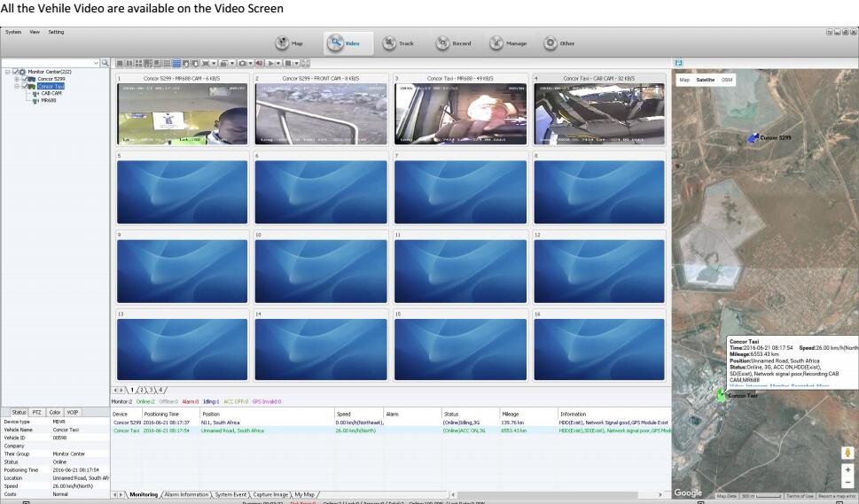Go to video page tab 4
859x504 pixels.
161,390
